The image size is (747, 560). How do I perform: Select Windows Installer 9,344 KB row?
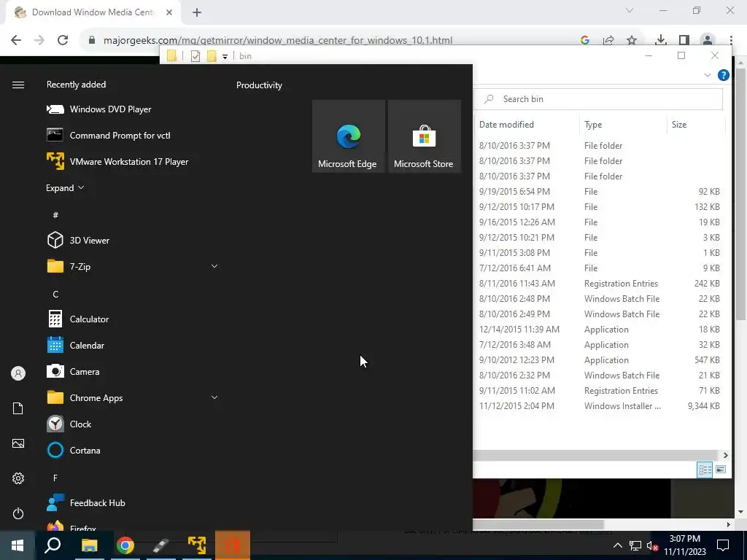[x=600, y=405]
